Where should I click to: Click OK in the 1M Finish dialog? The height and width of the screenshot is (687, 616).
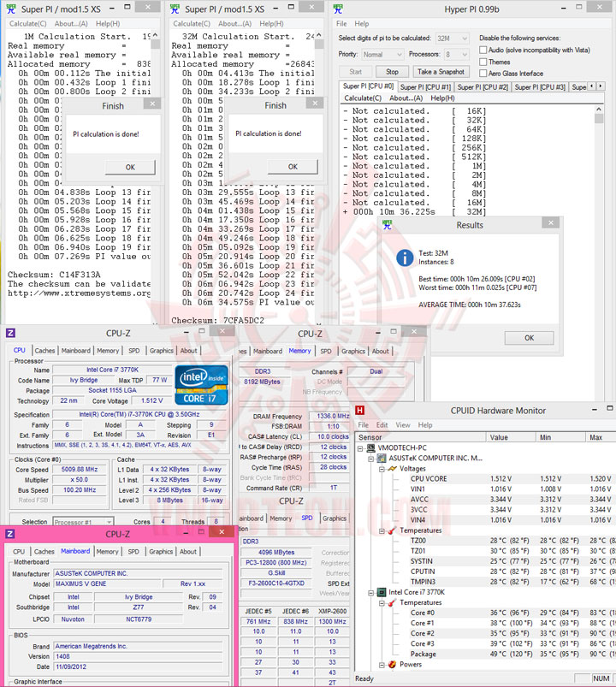(130, 167)
